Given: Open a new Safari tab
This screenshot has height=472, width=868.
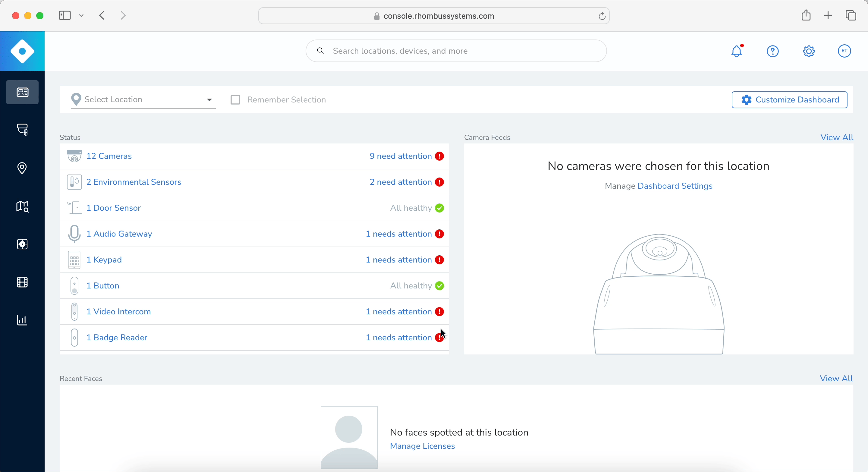Looking at the screenshot, I should [x=828, y=15].
